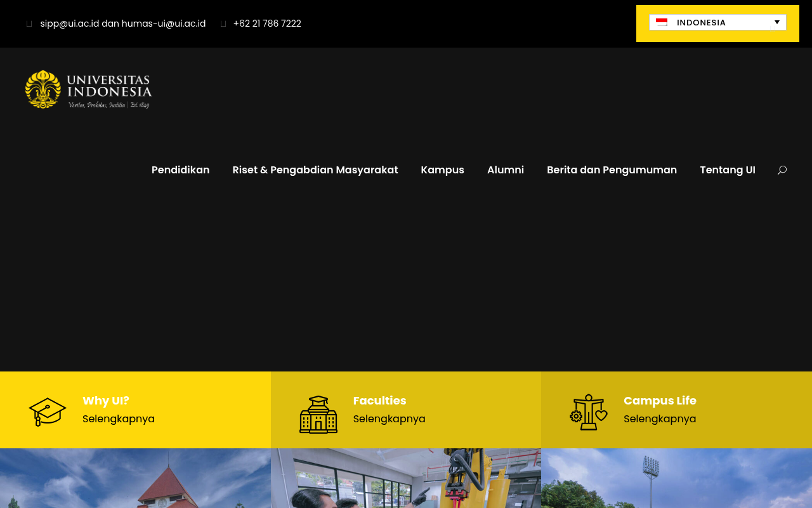Open the red-roofed building photo
This screenshot has height=508, width=812.
tap(135, 478)
